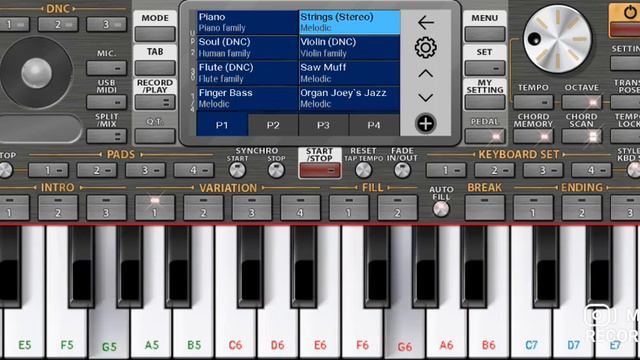Select the Piano sound
Image resolution: width=640 pixels, height=360 pixels.
tap(247, 22)
